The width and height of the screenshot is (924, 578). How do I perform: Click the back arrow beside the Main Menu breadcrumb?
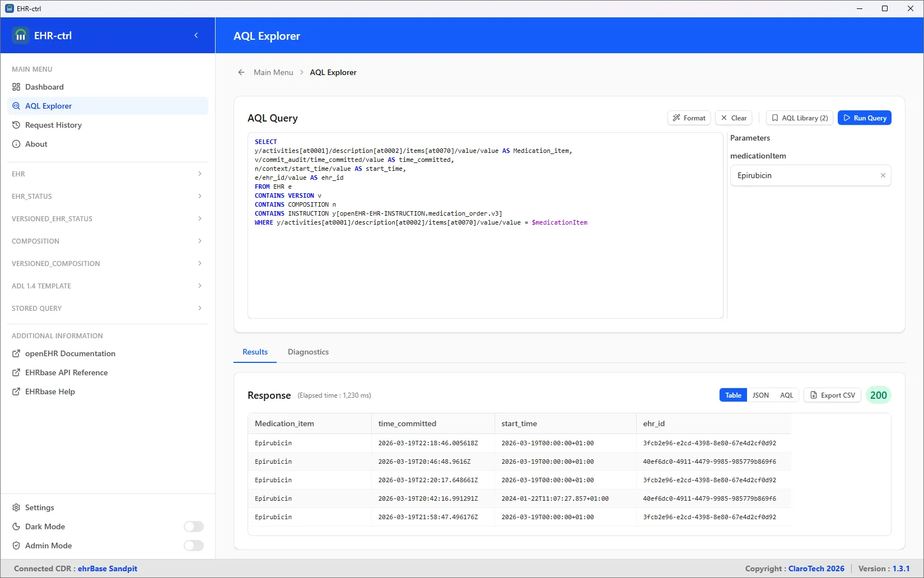point(241,72)
